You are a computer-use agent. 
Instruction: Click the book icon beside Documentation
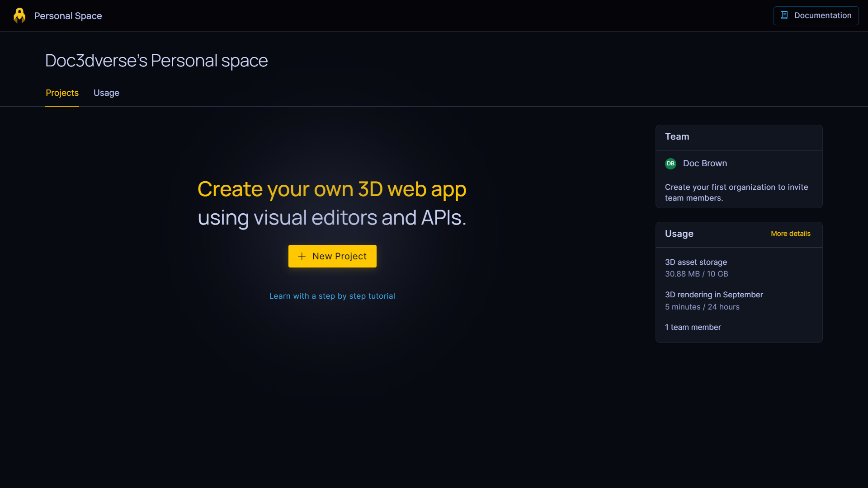pyautogui.click(x=784, y=15)
